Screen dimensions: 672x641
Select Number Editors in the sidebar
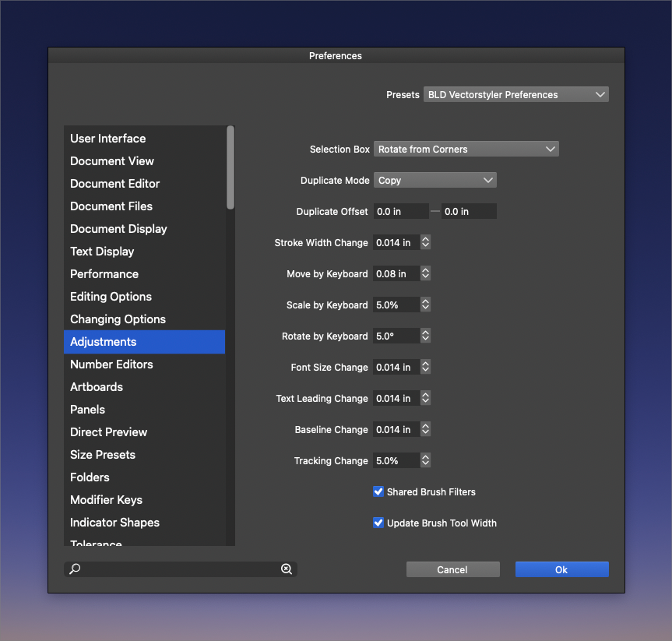click(111, 364)
